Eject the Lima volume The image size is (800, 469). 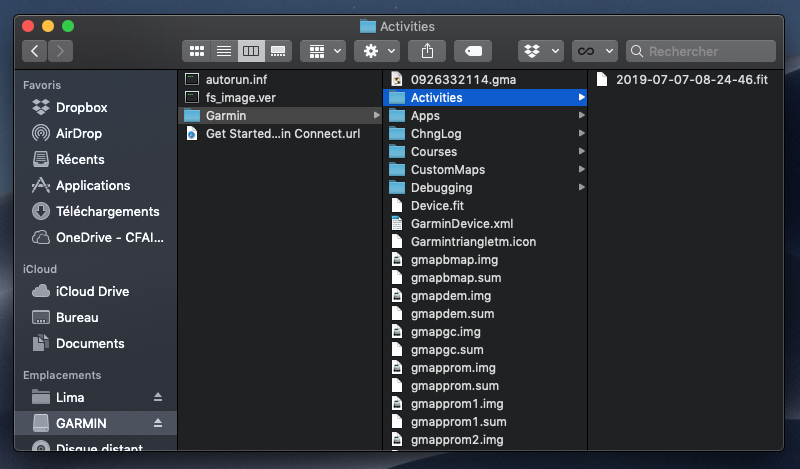pyautogui.click(x=158, y=397)
